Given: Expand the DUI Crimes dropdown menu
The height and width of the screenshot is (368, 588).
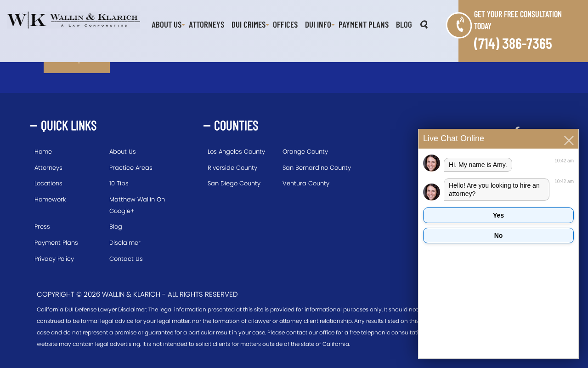Looking at the screenshot, I should click(267, 25).
